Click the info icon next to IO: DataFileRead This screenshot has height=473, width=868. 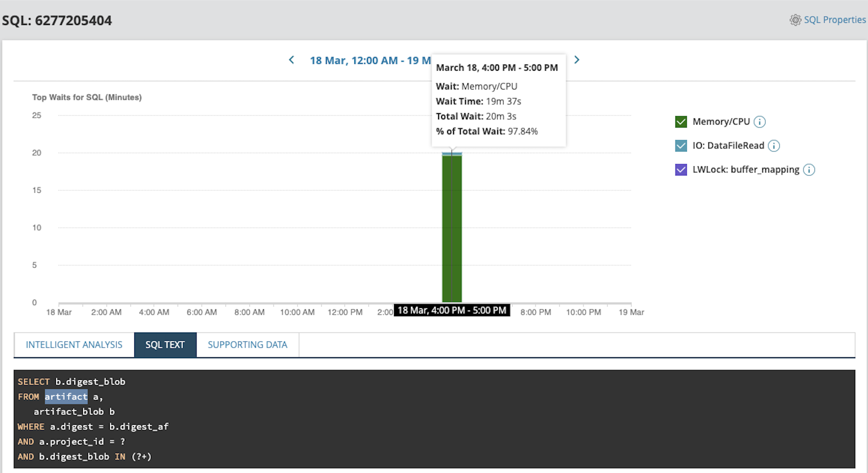[774, 145]
